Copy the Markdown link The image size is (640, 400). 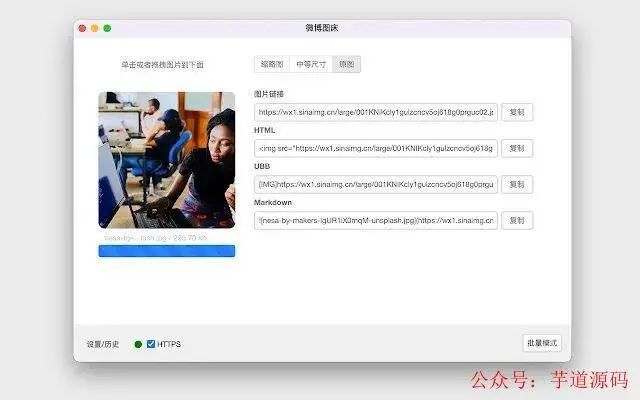point(517,220)
